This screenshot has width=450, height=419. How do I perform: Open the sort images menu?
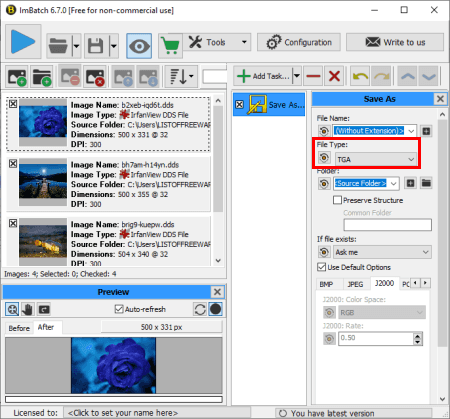[181, 77]
